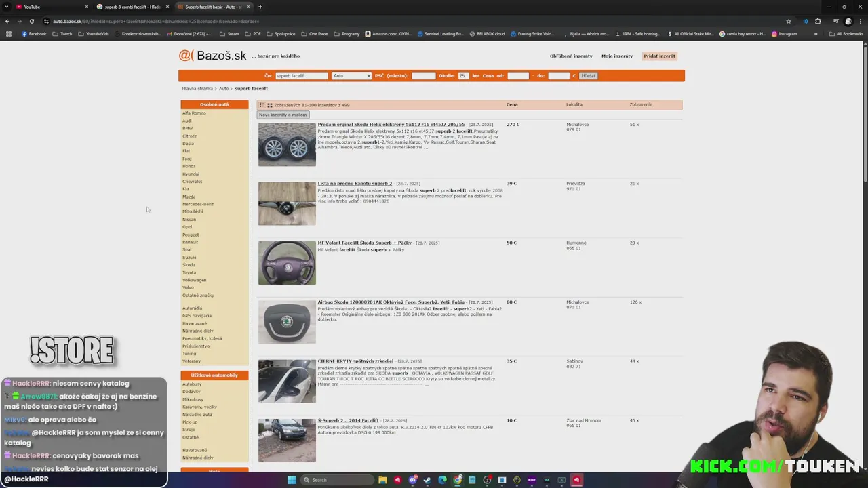868x488 pixels.
Task: Focus the Cena od price field
Action: (x=518, y=76)
